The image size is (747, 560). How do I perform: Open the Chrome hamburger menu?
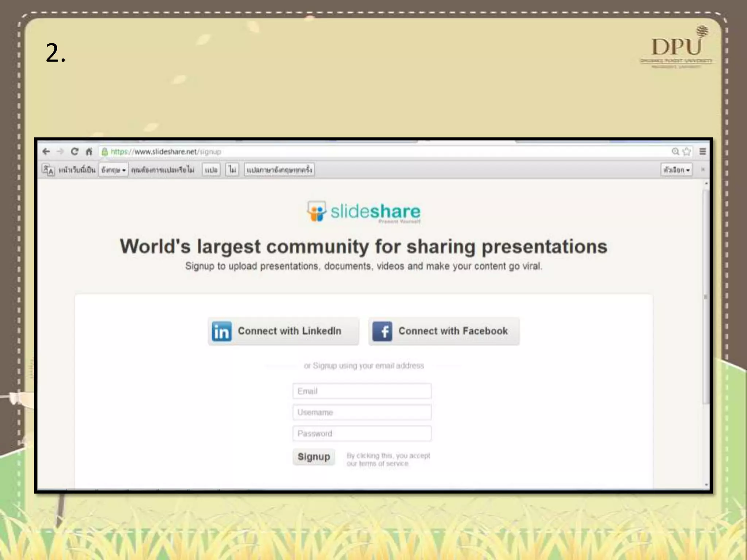[703, 152]
